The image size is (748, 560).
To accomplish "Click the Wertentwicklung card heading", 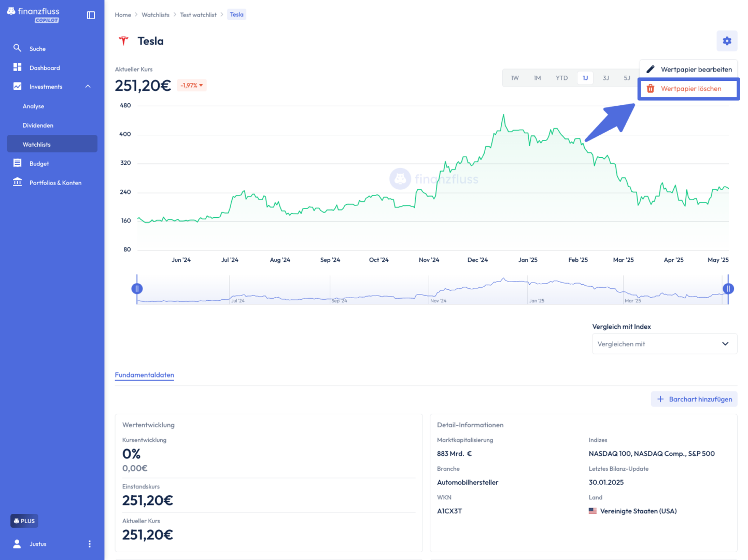I will click(x=148, y=425).
